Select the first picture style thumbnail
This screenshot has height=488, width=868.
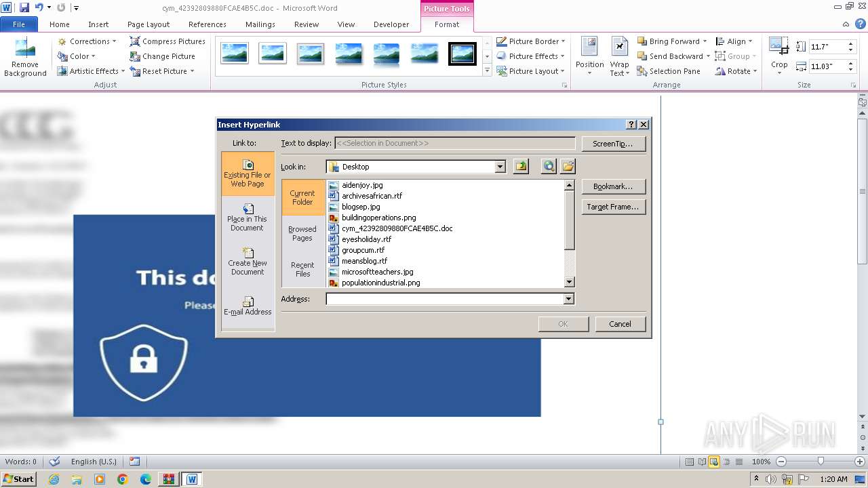click(x=235, y=54)
